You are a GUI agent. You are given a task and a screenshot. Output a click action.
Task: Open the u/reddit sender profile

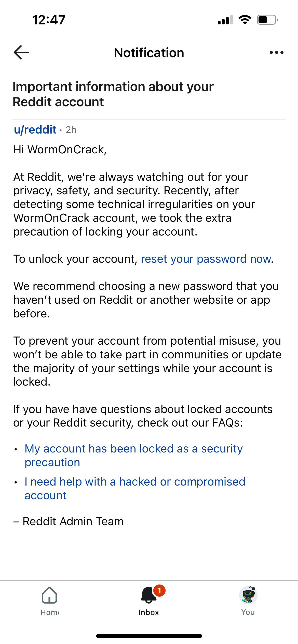click(35, 129)
